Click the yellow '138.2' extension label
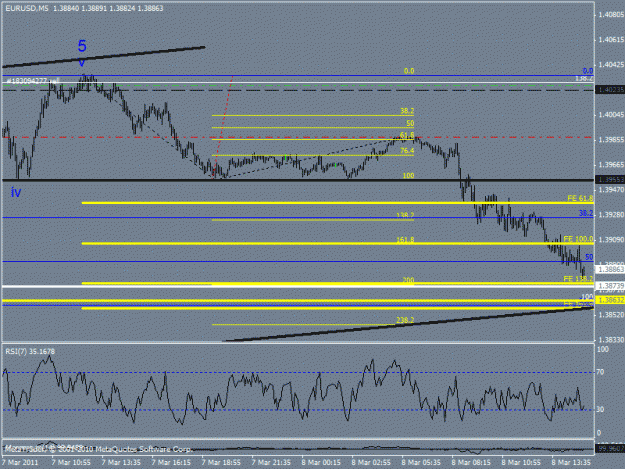This screenshot has width=625, height=469. click(405, 215)
